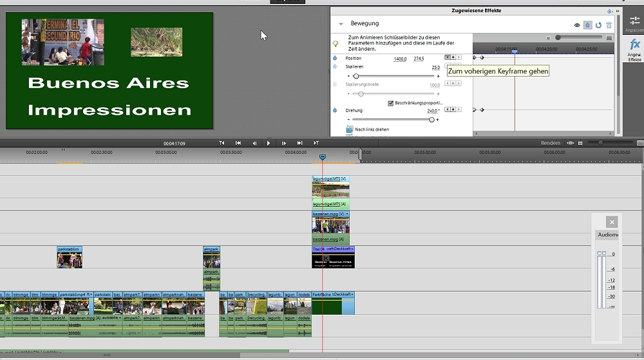
Task: Click the Skalieren slider handle
Action: (x=356, y=76)
